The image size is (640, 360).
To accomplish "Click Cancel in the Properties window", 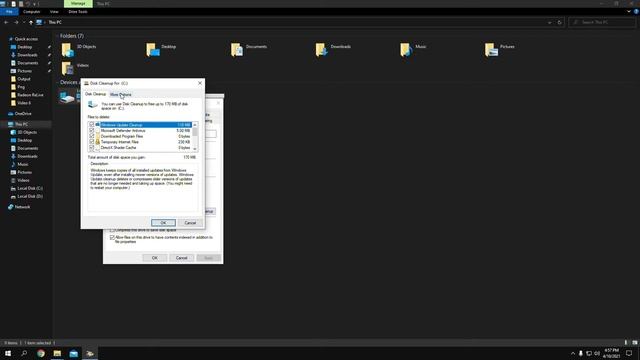I will pyautogui.click(x=182, y=258).
